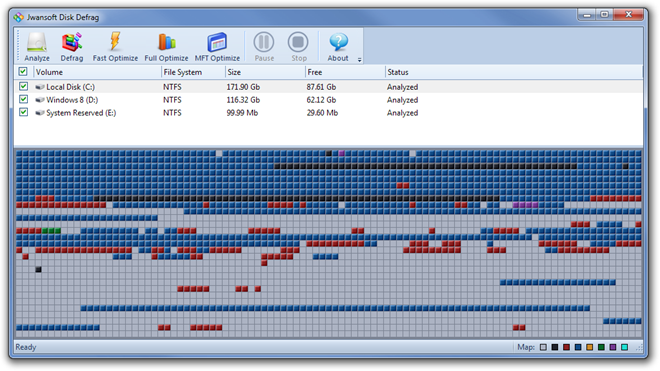Screen dimensions: 660x371
Task: Click the blue map legend swatch
Action: pos(578,347)
